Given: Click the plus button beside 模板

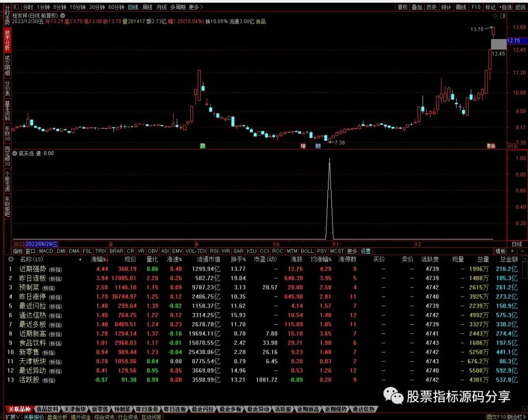Looking at the screenshot, I should tap(512, 251).
